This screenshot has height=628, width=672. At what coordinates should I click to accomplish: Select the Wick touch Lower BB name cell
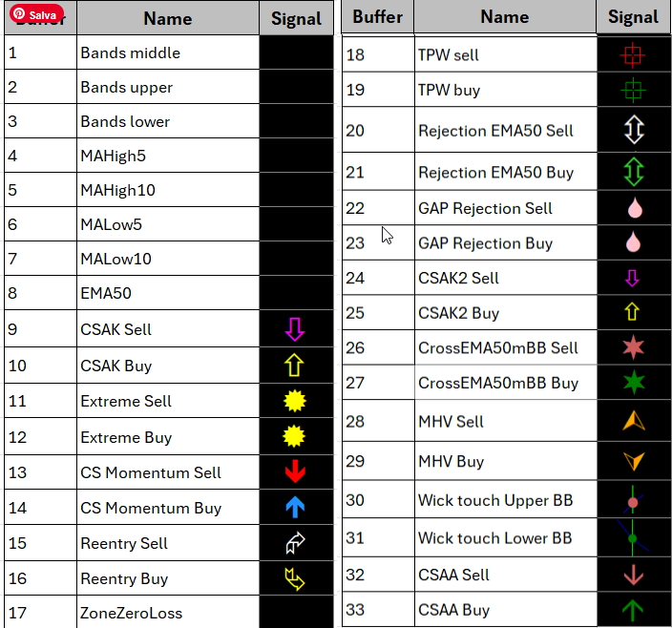click(506, 537)
